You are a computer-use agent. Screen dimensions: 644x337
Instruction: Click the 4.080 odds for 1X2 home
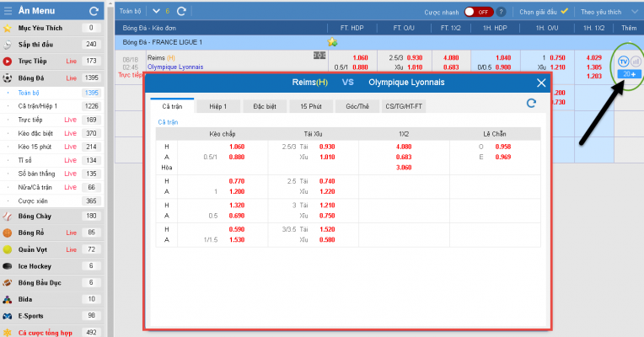(x=403, y=147)
